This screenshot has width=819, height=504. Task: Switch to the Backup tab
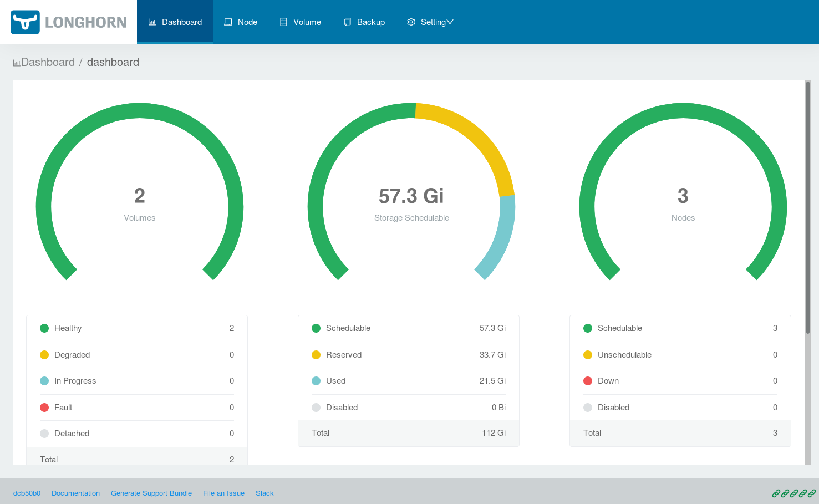[370, 22]
